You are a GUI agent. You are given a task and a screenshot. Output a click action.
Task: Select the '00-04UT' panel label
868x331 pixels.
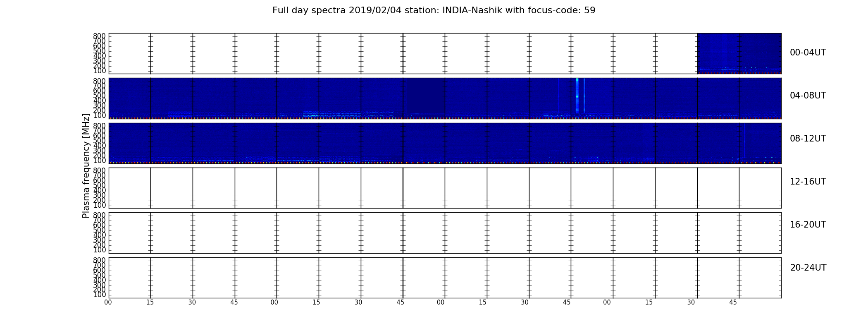pos(808,53)
